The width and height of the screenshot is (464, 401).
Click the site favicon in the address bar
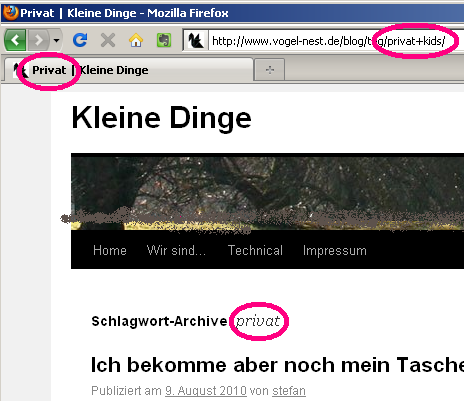click(196, 41)
